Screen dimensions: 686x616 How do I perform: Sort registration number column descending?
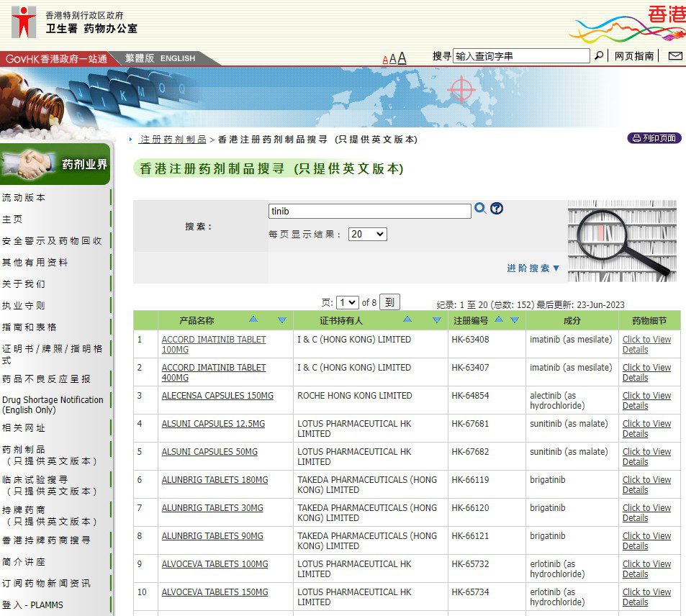515,320
